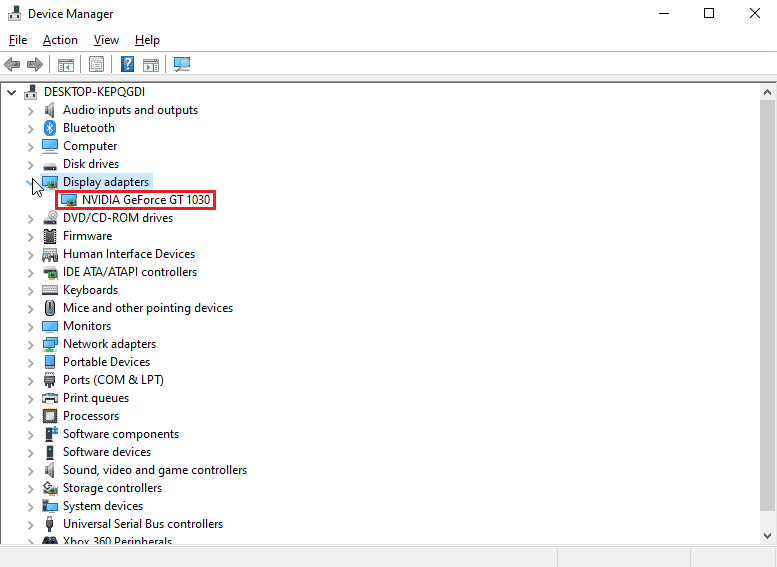Viewport: 777px width, 567px height.
Task: Click the Properties toolbar icon
Action: tap(96, 64)
